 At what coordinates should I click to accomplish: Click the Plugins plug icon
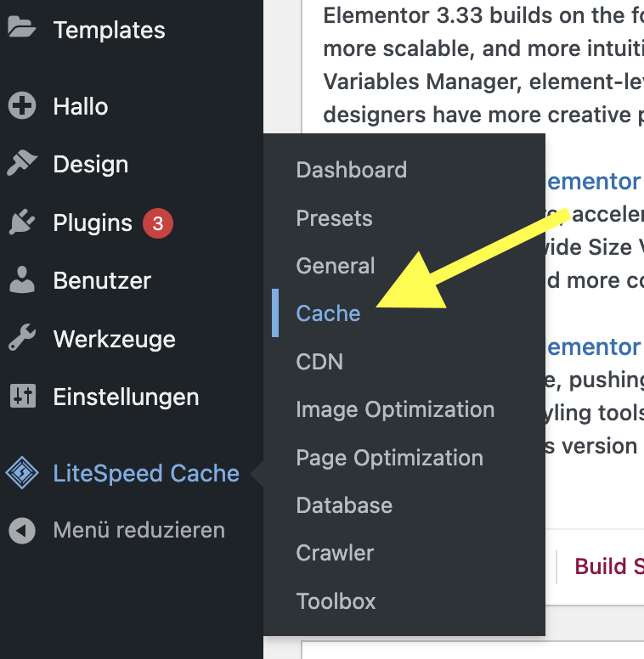22,222
